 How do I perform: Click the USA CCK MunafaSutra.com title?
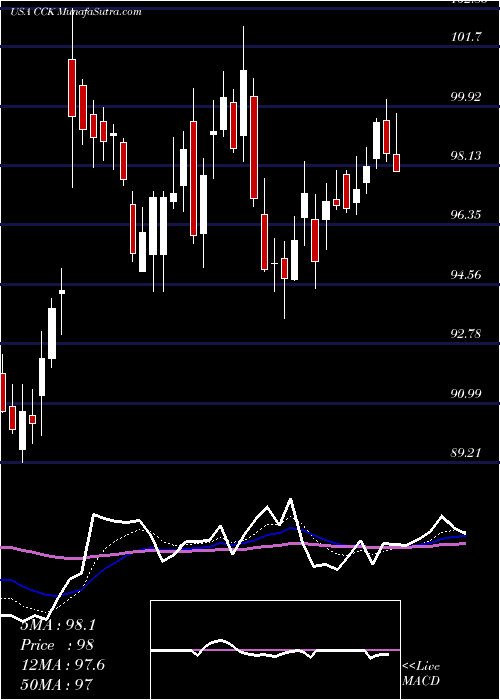[75, 12]
